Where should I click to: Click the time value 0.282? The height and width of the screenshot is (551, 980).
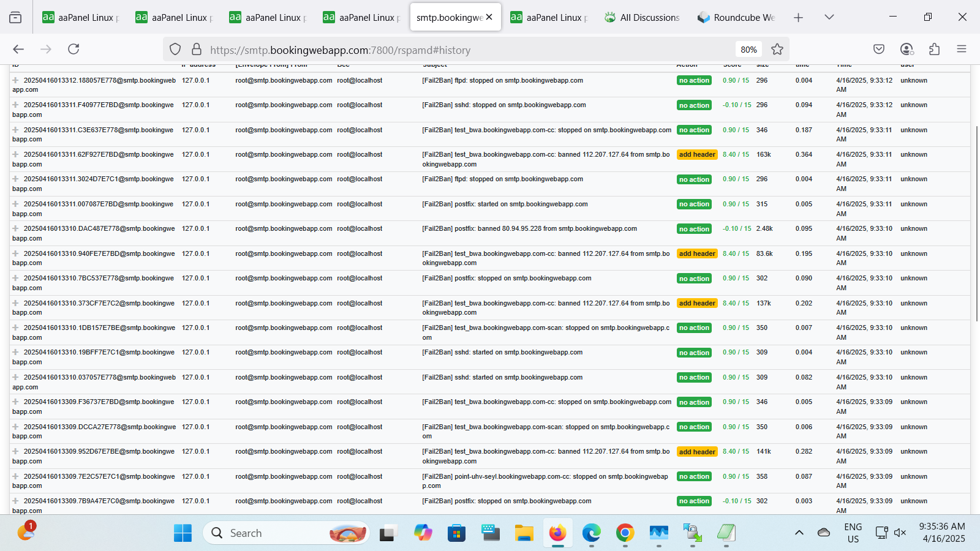click(x=804, y=451)
